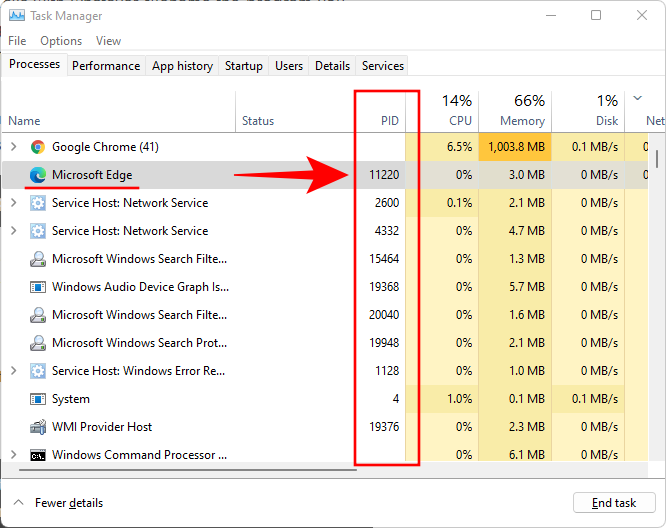The width and height of the screenshot is (666, 528).
Task: Click the Microsoft Edge icon
Action: [x=38, y=175]
